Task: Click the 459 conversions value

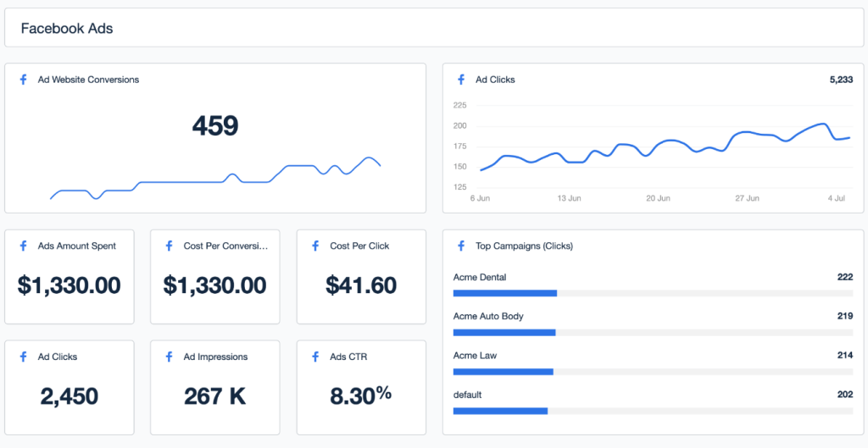Action: pos(215,125)
